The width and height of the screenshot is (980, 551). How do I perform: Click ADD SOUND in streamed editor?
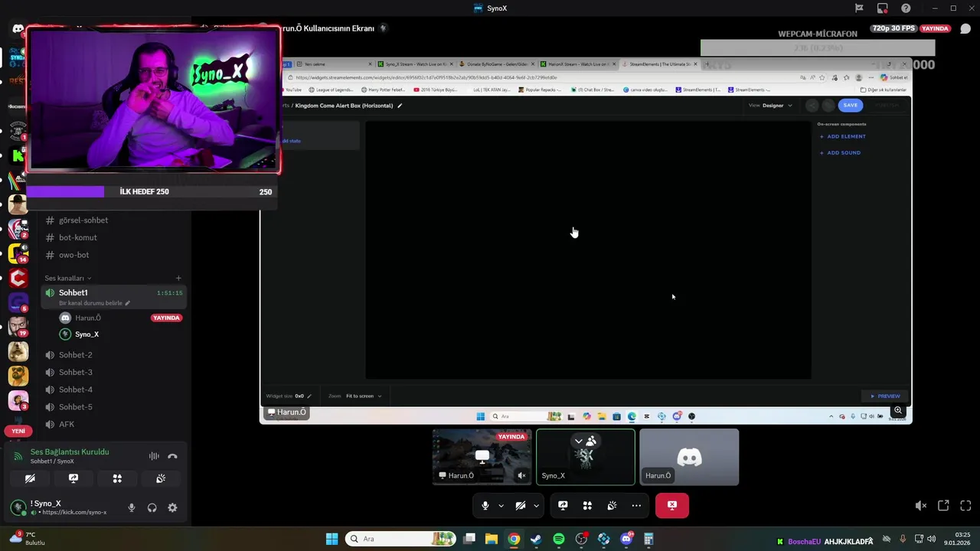pos(840,152)
